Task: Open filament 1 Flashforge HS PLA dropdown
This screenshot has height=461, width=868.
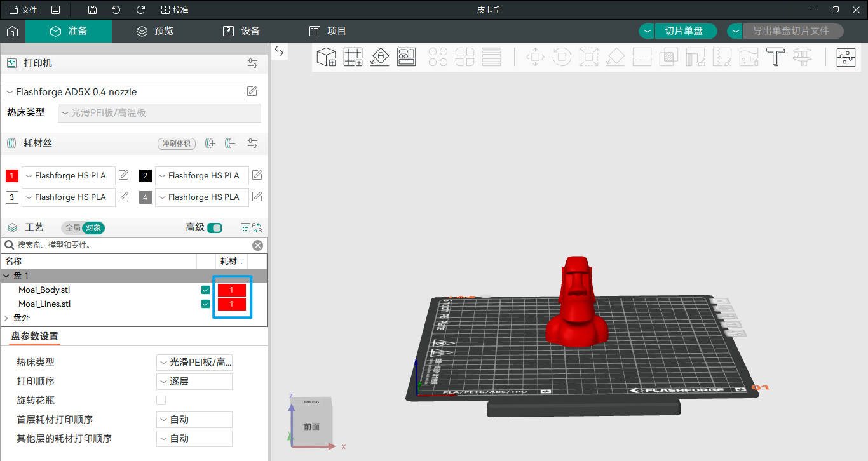Action: [x=69, y=176]
